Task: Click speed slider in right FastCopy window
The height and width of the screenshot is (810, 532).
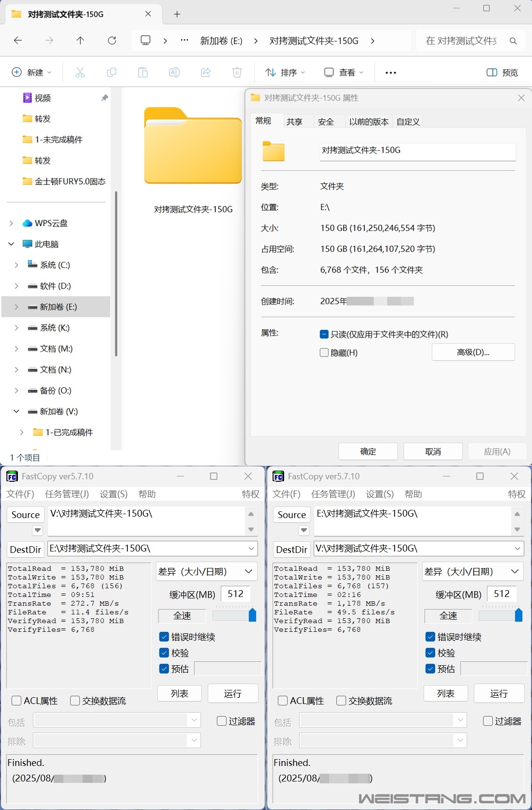Action: 501,615
